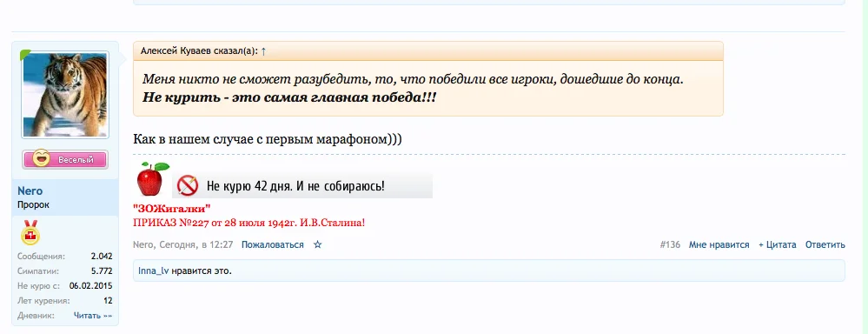The height and width of the screenshot is (334, 868).
Task: Open Nero's tiger avatar picture
Action: click(x=65, y=95)
